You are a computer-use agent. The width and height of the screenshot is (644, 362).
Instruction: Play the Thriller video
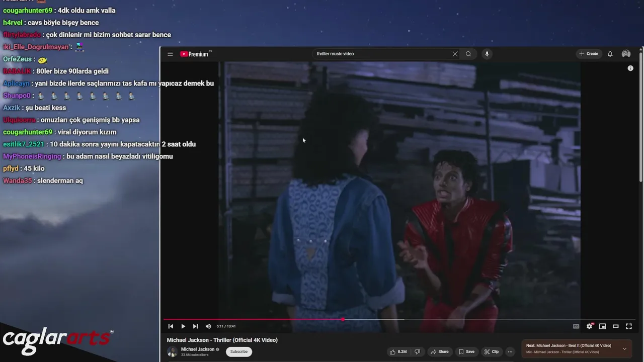(183, 326)
